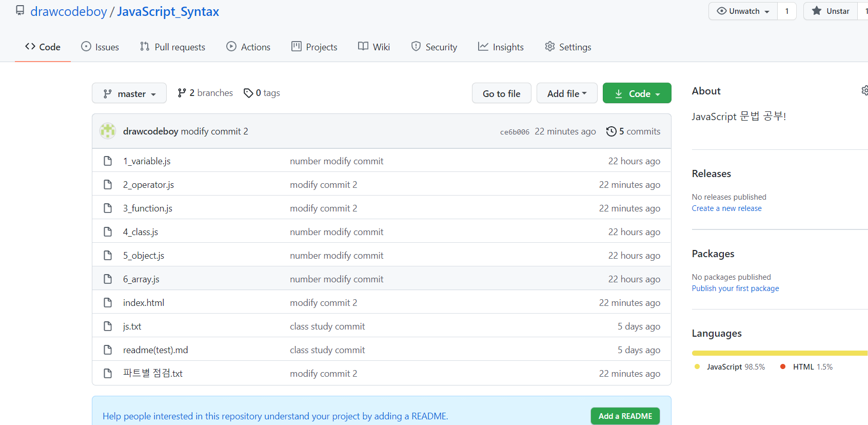
Task: Expand the Unwatch notifications caret
Action: tap(767, 11)
